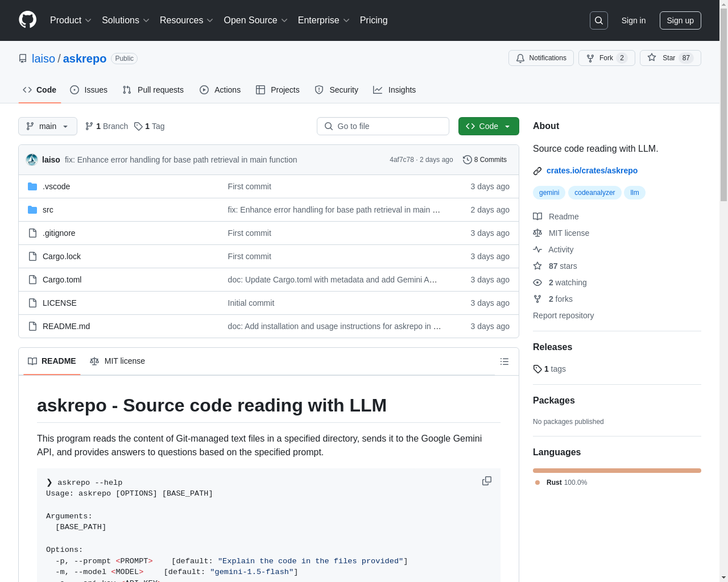Select the MIT license tab in file viewer
This screenshot has width=728, height=582.
(x=118, y=361)
